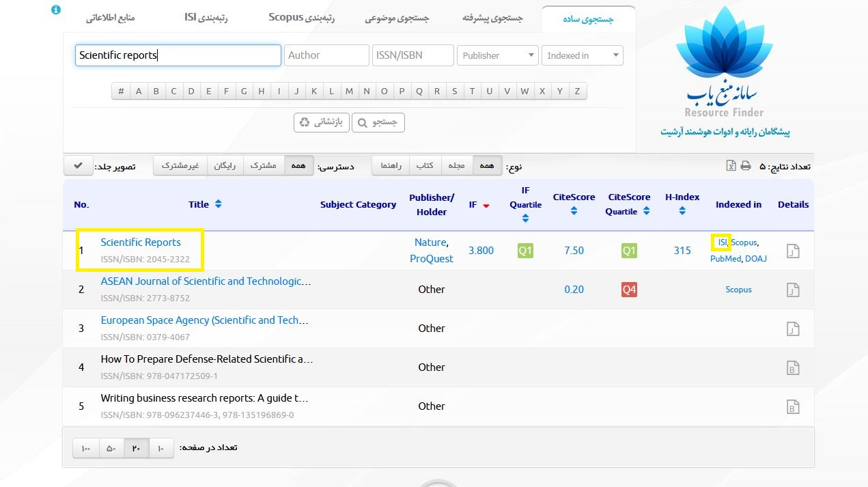The image size is (868, 487).
Task: Filter type to کتاب (book)
Action: tap(425, 166)
